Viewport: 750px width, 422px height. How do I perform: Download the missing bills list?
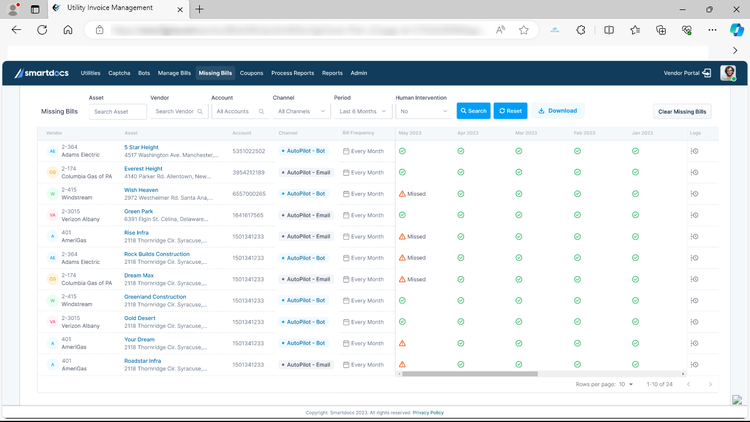[x=558, y=111]
